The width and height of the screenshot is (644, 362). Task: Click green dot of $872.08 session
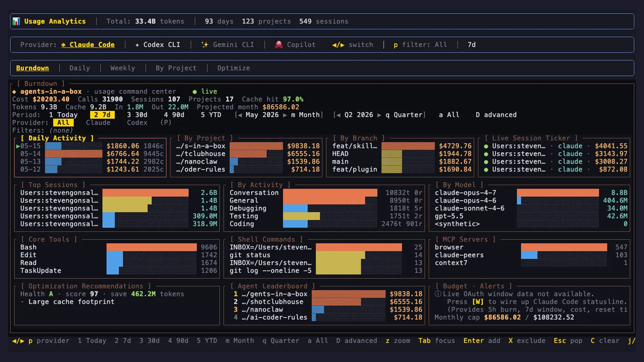click(x=486, y=170)
